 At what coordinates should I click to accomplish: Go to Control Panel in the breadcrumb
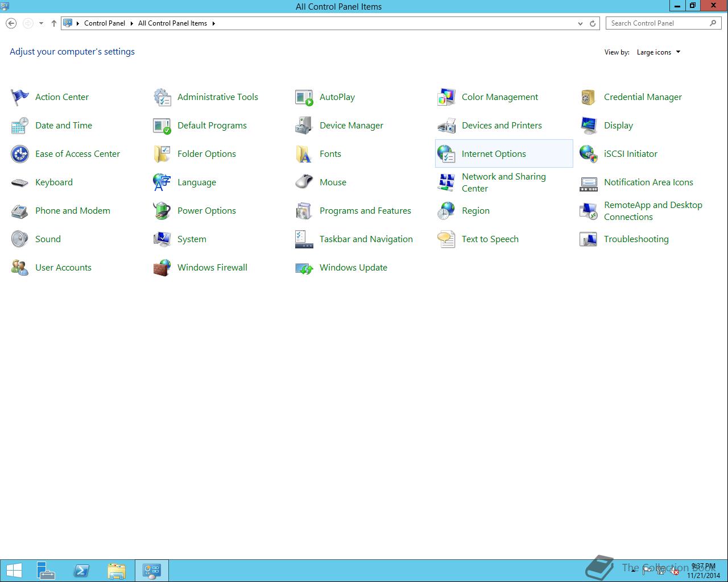coord(105,23)
